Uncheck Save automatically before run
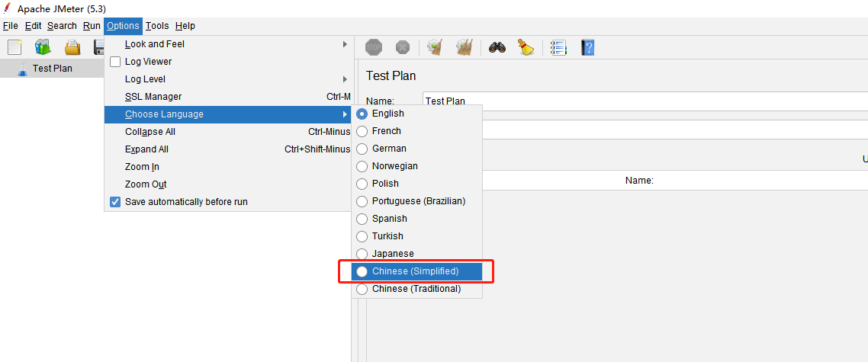The height and width of the screenshot is (362, 868). (x=115, y=201)
